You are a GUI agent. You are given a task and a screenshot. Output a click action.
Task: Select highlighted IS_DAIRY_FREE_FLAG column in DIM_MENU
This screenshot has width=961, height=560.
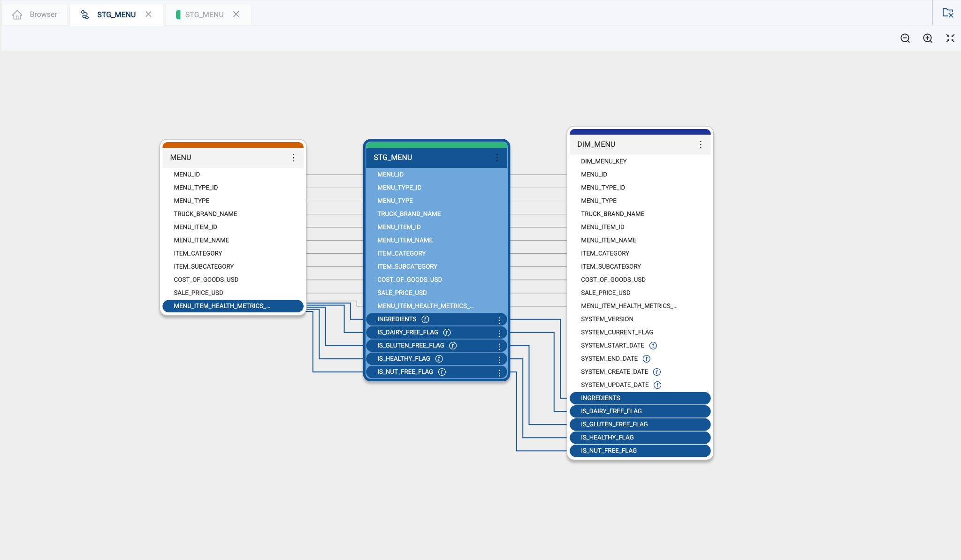640,411
